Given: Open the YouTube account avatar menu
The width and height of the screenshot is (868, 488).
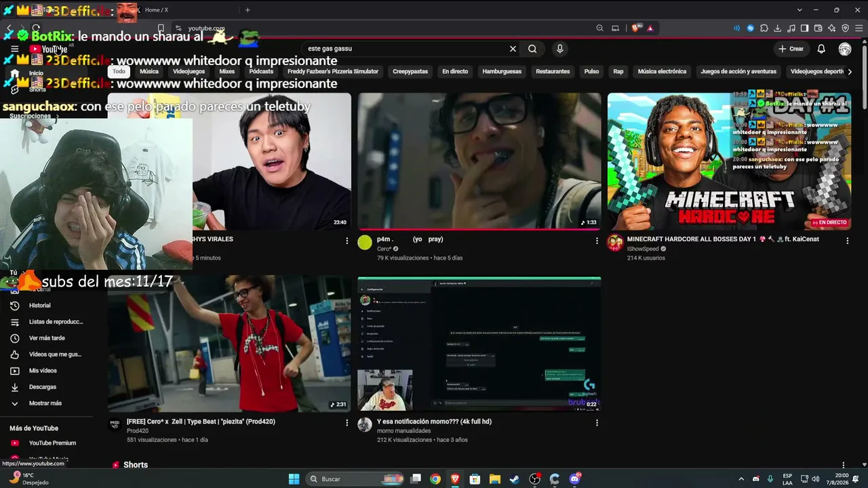Looking at the screenshot, I should coord(845,49).
